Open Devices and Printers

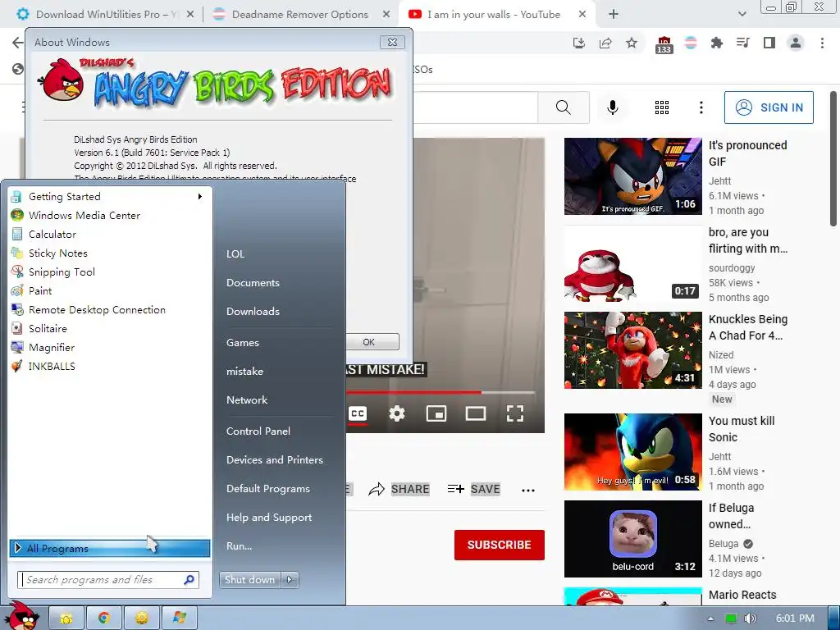[x=275, y=459]
